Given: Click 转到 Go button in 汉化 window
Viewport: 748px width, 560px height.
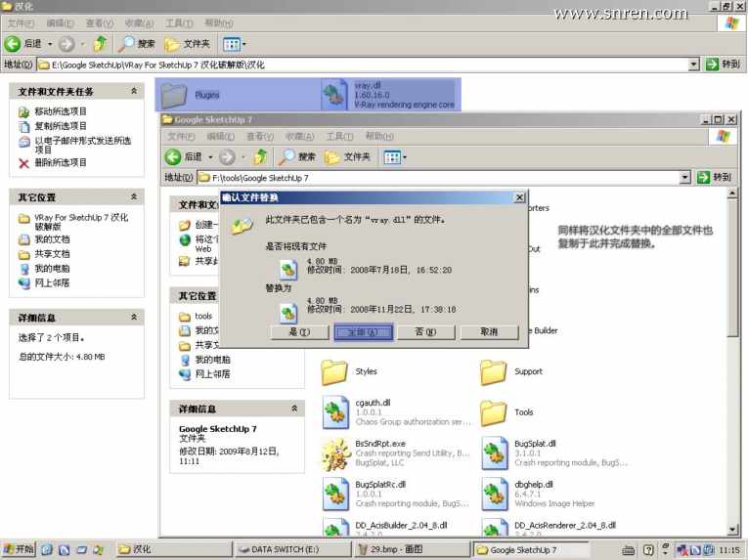Looking at the screenshot, I should coord(724,64).
